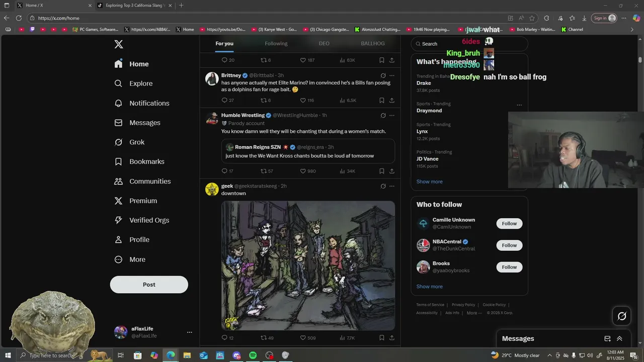The image size is (644, 362).
Task: Expand the Messages drawer
Action: click(619, 339)
